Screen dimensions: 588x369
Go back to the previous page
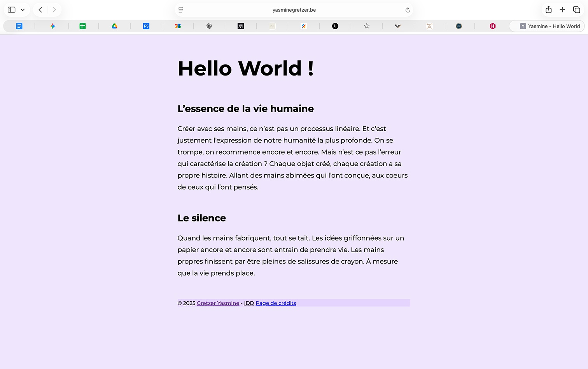40,9
